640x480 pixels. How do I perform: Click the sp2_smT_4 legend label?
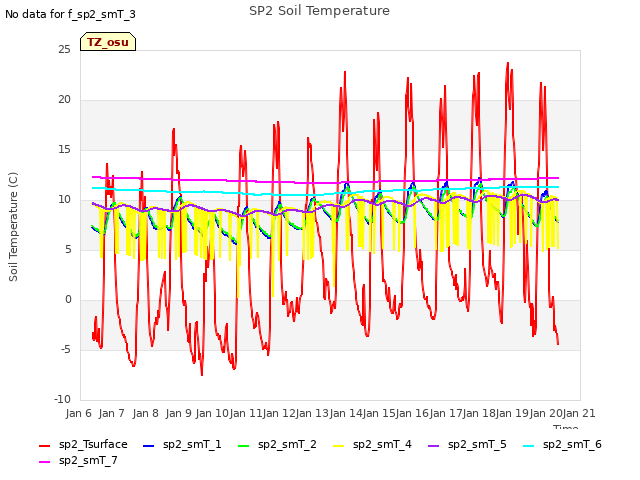tap(382, 444)
